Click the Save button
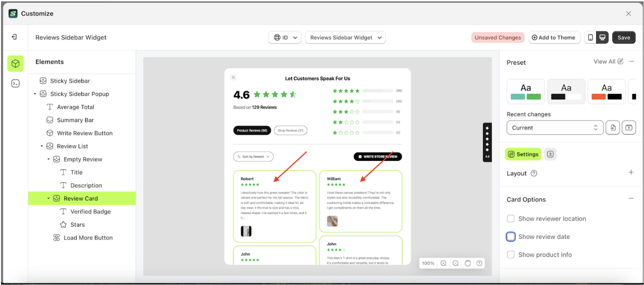 click(x=624, y=37)
